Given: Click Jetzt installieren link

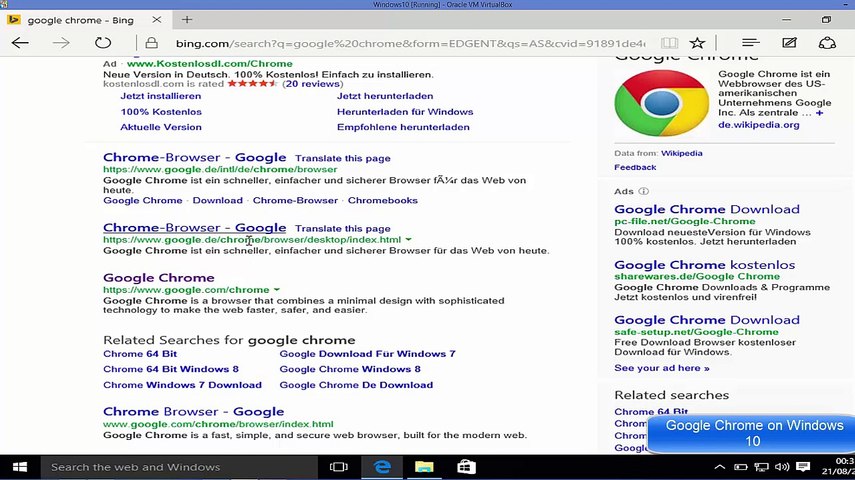Looking at the screenshot, I should click(x=160, y=96).
